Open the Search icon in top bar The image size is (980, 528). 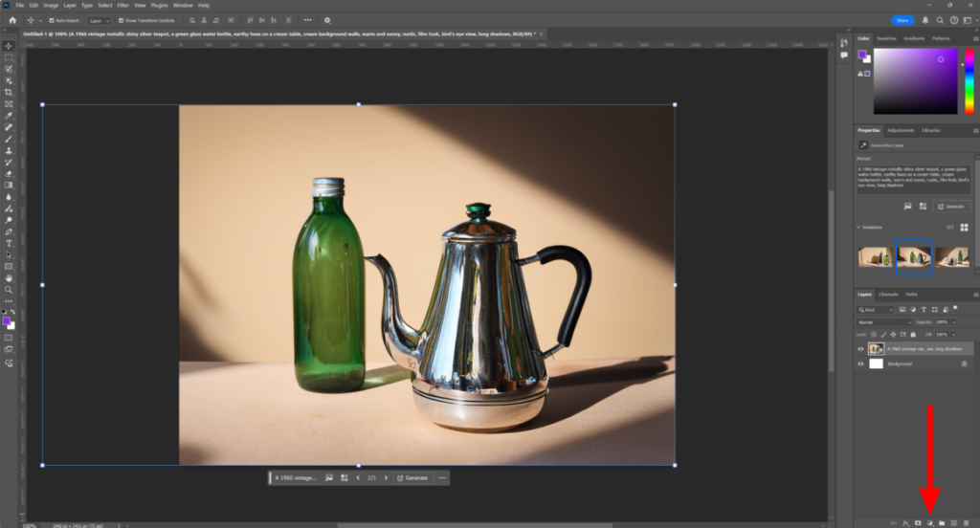(x=940, y=20)
